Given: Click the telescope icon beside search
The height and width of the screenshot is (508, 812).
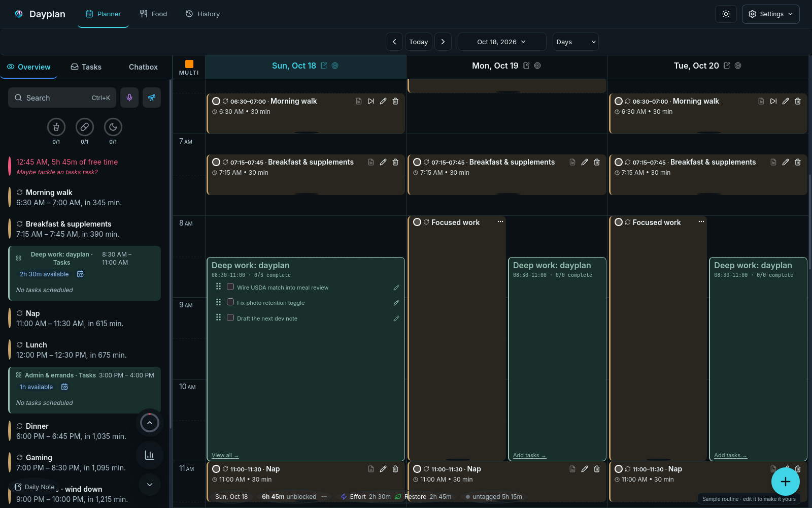Looking at the screenshot, I should point(152,98).
